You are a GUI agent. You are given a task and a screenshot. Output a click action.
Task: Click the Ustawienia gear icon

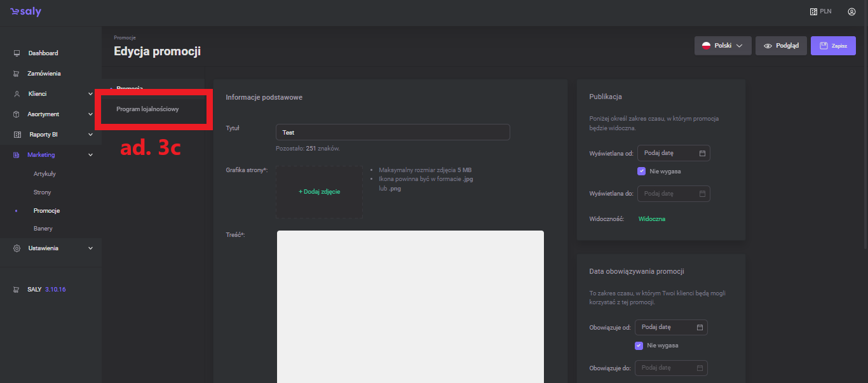(x=17, y=248)
